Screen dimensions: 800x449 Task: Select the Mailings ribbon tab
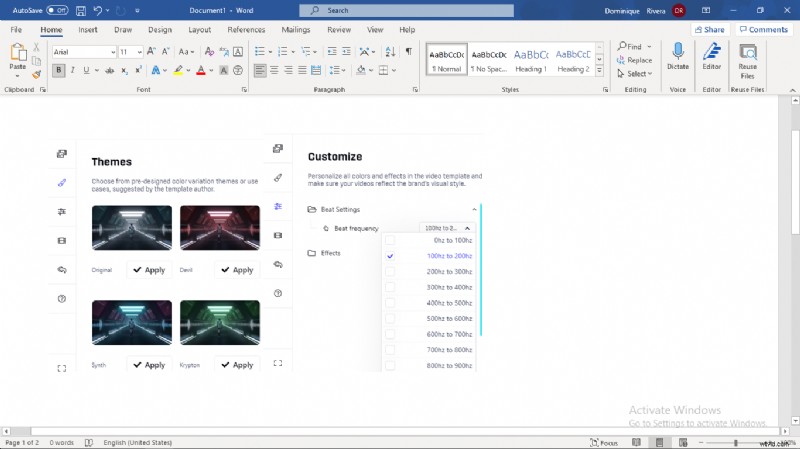tap(295, 30)
